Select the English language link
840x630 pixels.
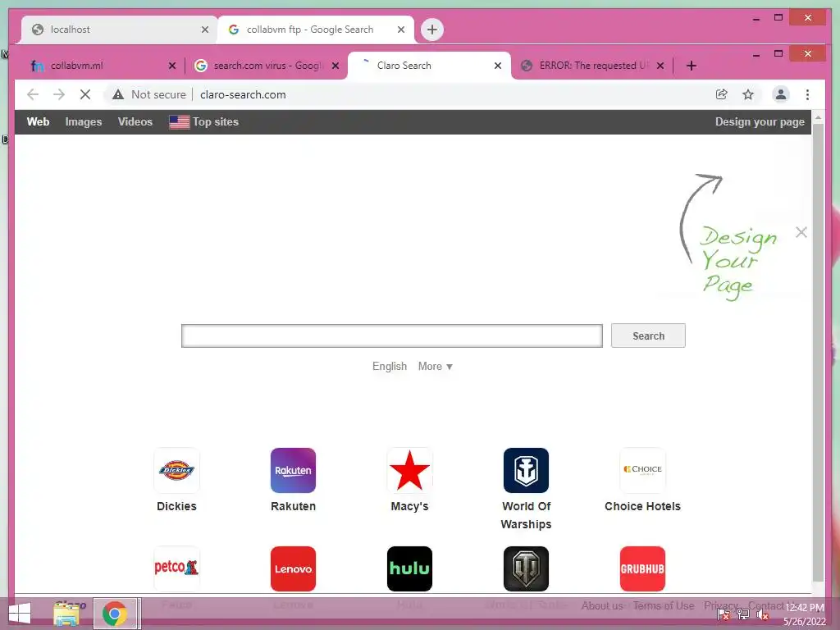coord(390,367)
